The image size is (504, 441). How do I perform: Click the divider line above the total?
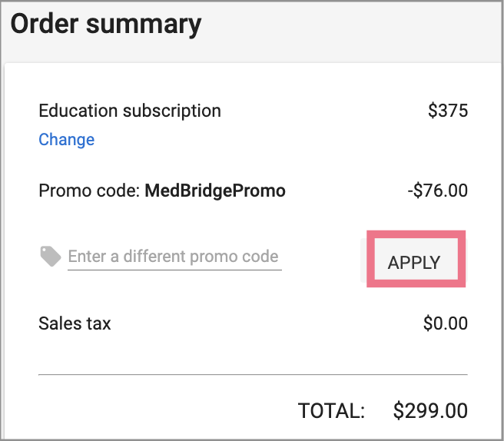252,374
